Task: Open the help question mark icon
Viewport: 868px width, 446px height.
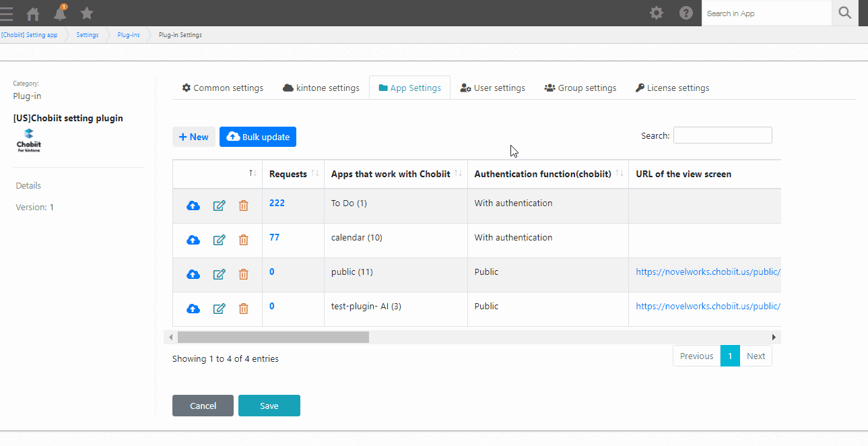Action: pyautogui.click(x=686, y=13)
